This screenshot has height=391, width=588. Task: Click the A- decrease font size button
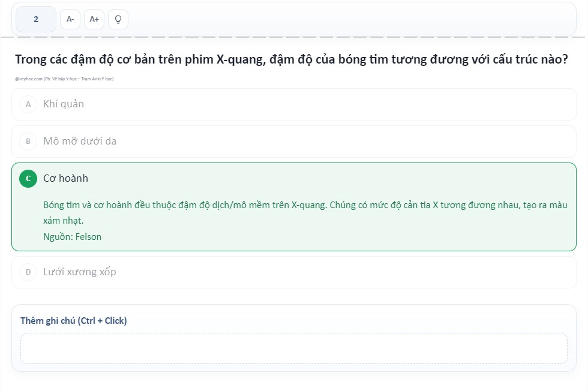click(70, 19)
